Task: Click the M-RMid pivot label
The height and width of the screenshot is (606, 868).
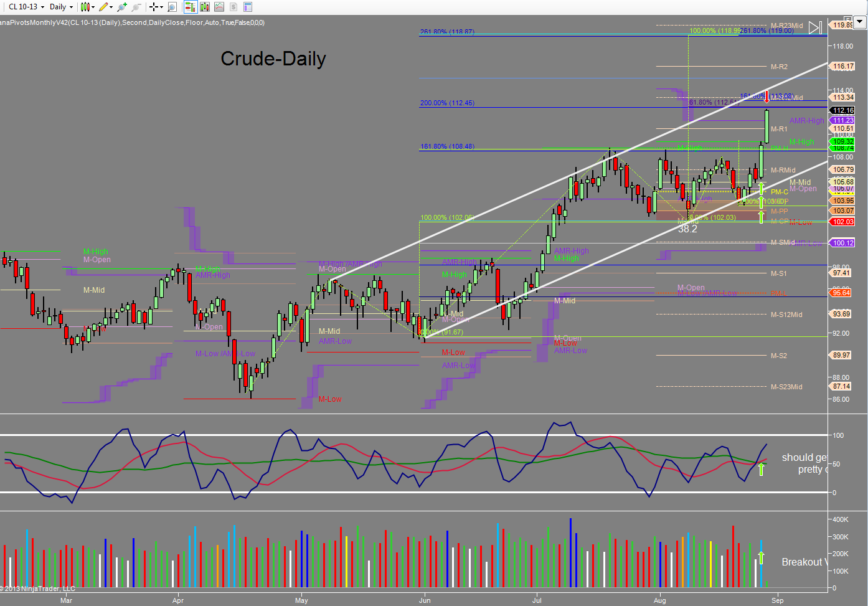Action: click(x=783, y=170)
